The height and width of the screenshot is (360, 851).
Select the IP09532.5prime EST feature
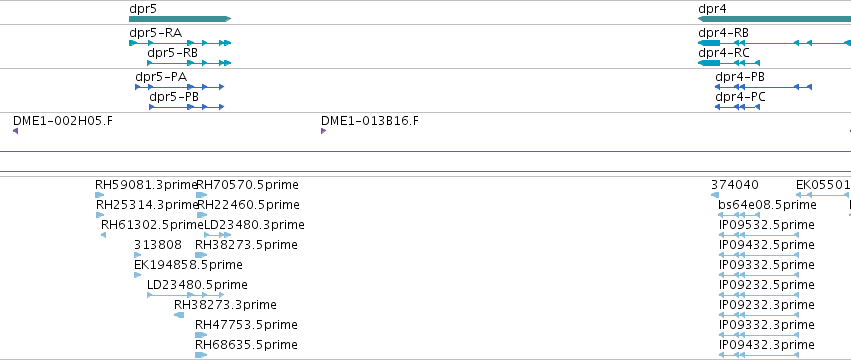(x=759, y=235)
